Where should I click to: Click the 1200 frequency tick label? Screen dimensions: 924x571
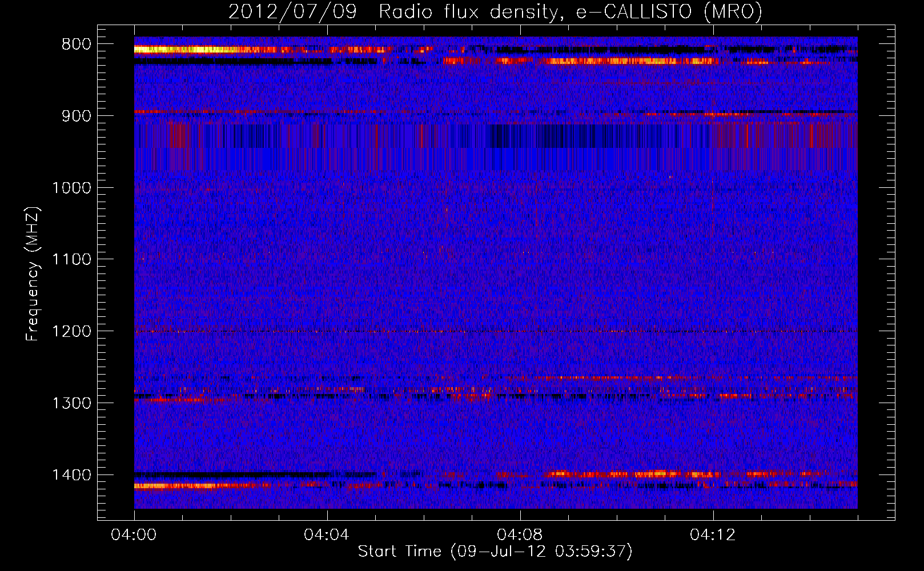pos(71,331)
